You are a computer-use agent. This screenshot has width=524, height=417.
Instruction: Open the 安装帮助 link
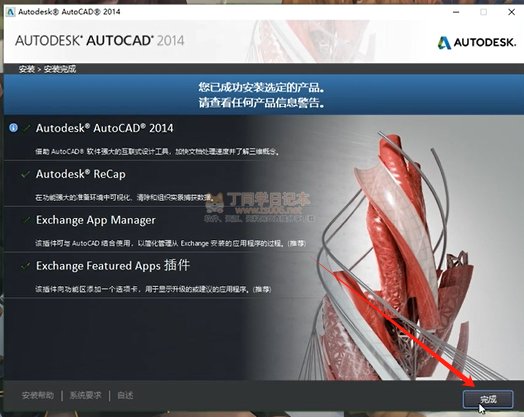point(37,396)
